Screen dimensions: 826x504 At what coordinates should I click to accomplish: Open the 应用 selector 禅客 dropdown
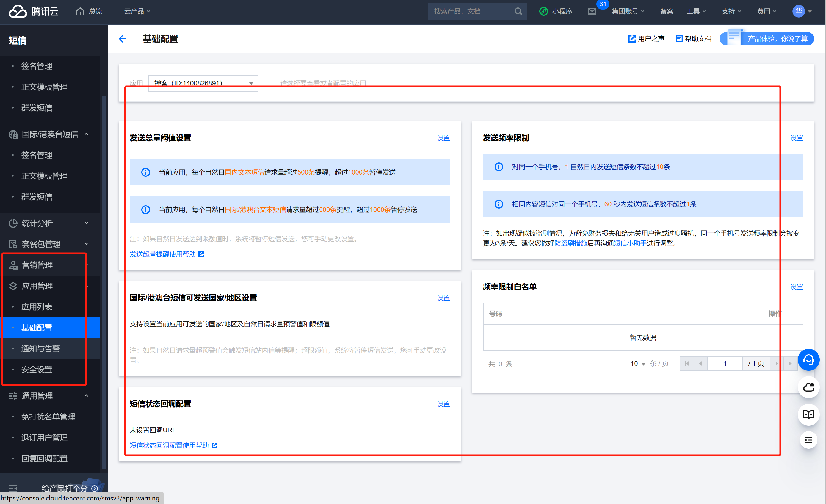point(203,83)
